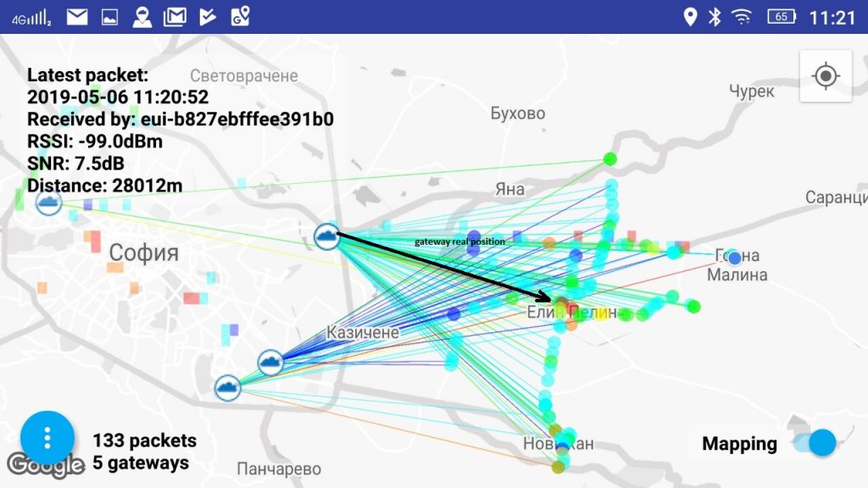Tap the contacts person notification icon
The height and width of the screenshot is (488, 868).
tap(142, 14)
